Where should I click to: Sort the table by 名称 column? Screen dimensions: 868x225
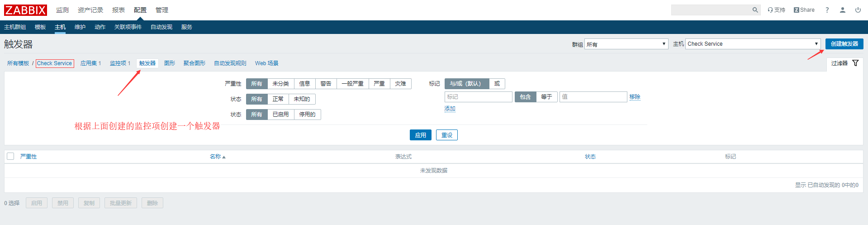click(215, 157)
